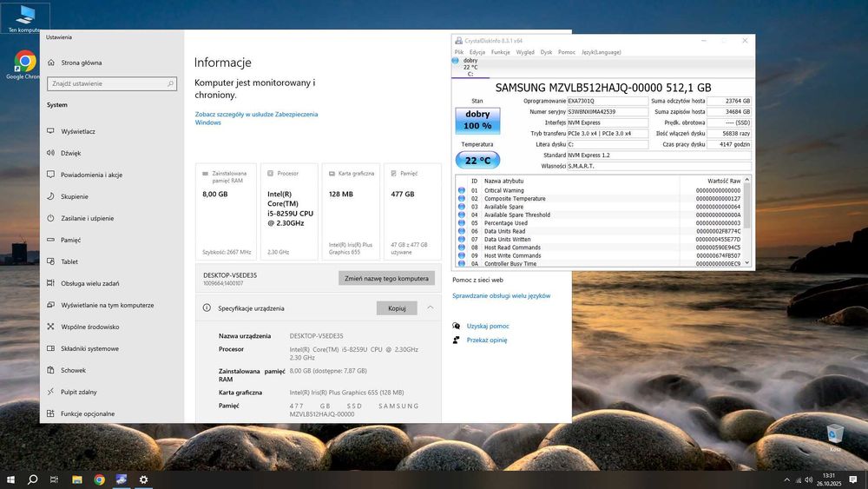This screenshot has height=489, width=868.
Task: Open the notification center icon
Action: 853,480
